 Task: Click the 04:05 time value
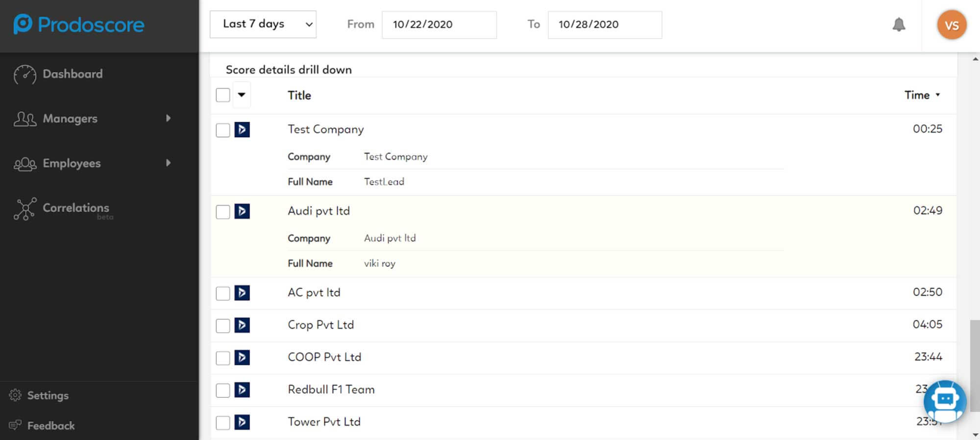pos(928,324)
